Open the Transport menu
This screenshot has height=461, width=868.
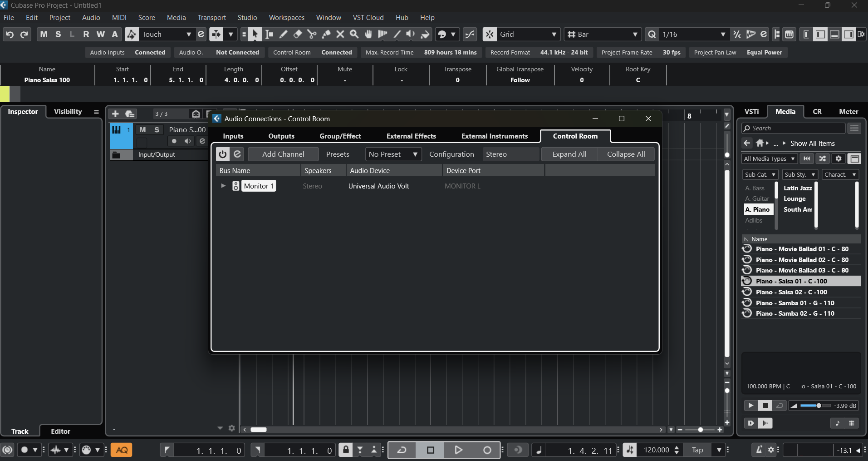coord(211,18)
